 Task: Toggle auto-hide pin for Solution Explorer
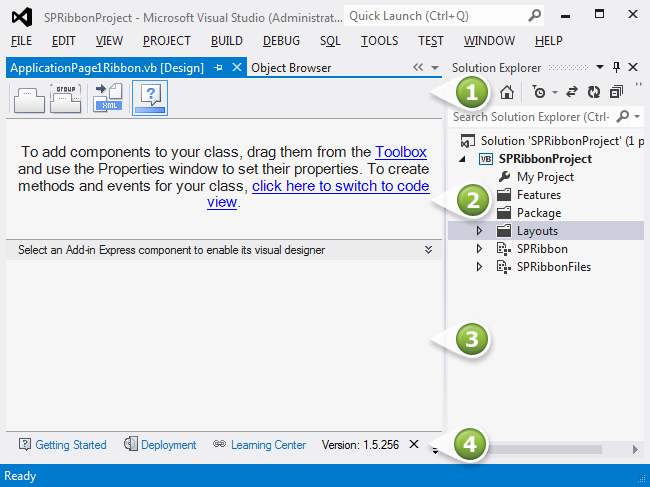(x=616, y=67)
